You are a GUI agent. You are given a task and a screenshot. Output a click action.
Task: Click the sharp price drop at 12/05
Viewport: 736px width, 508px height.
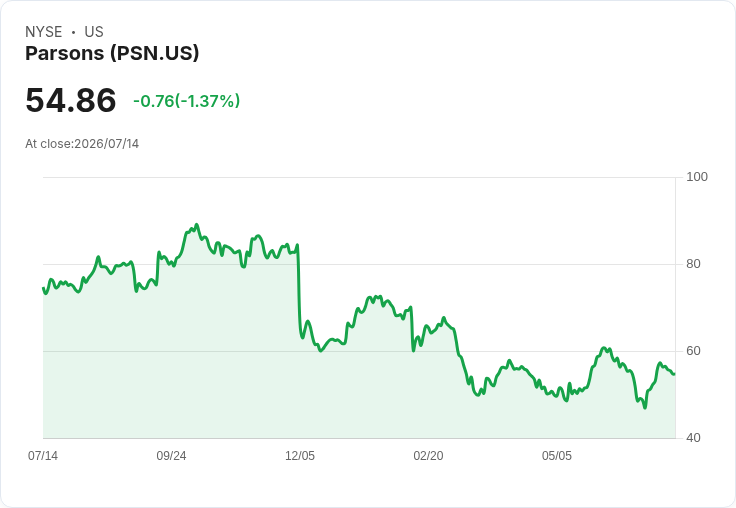point(299,291)
